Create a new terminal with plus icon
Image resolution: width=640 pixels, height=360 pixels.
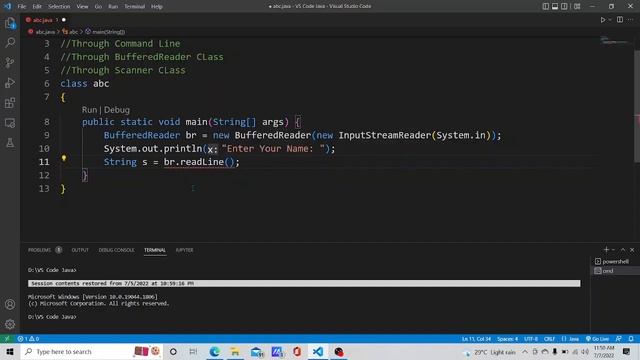tap(606, 249)
